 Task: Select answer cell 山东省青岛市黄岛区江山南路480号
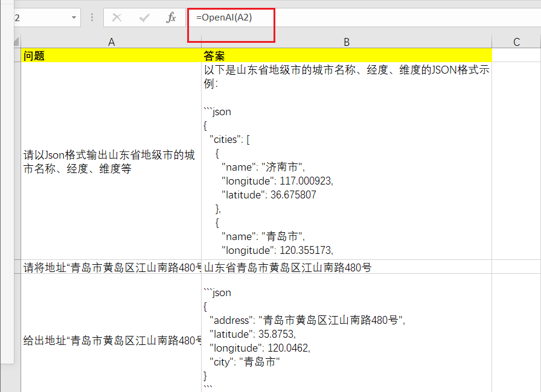pyautogui.click(x=347, y=267)
